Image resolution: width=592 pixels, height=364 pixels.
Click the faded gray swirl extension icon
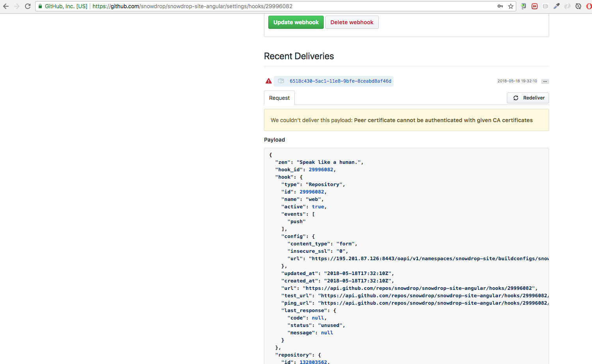coord(567,6)
